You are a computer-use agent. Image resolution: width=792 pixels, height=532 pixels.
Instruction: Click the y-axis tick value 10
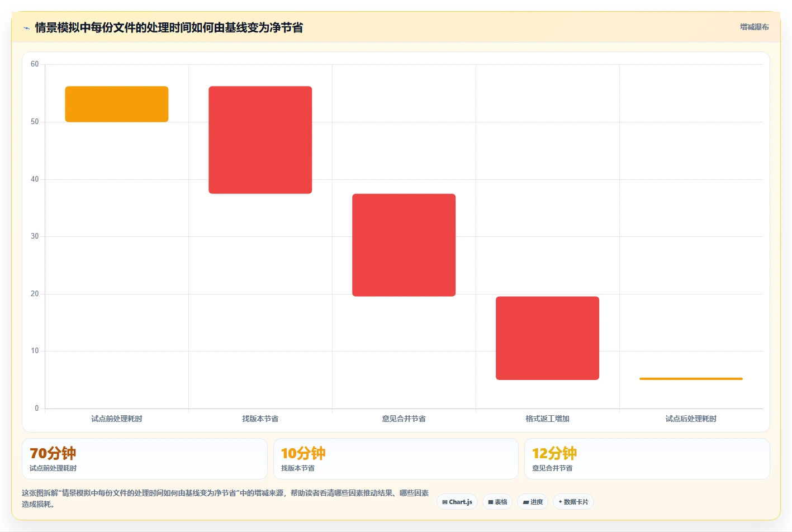35,351
